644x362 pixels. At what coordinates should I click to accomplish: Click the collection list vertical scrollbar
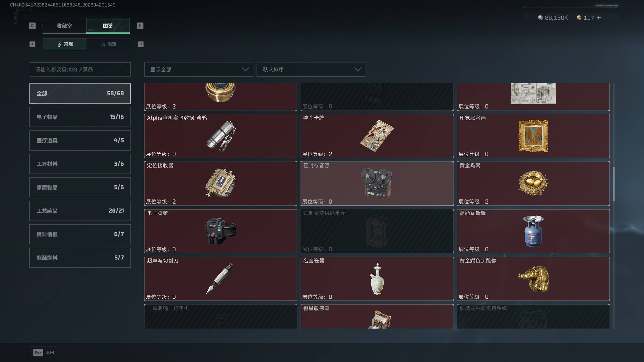pyautogui.click(x=614, y=184)
